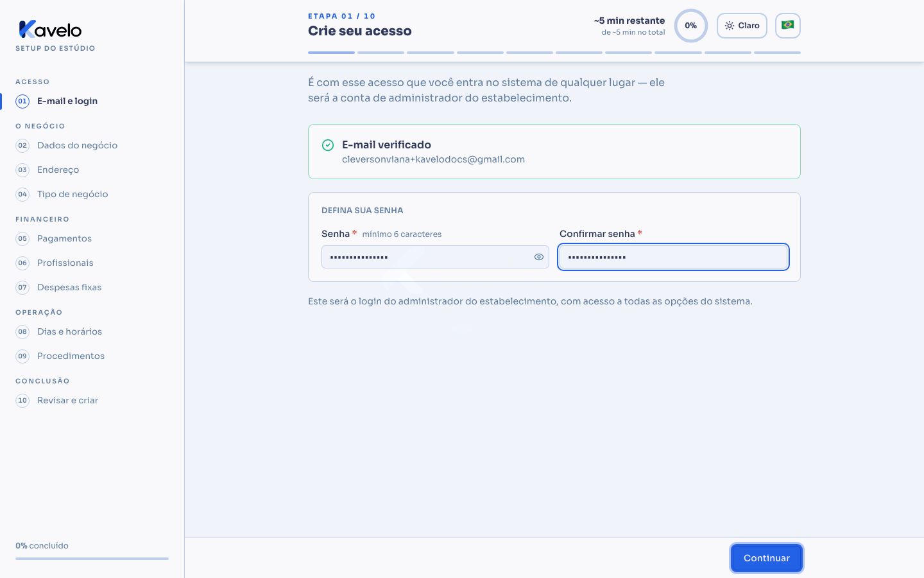Open step 06 Profissionais
This screenshot has width=924, height=578.
(92, 263)
